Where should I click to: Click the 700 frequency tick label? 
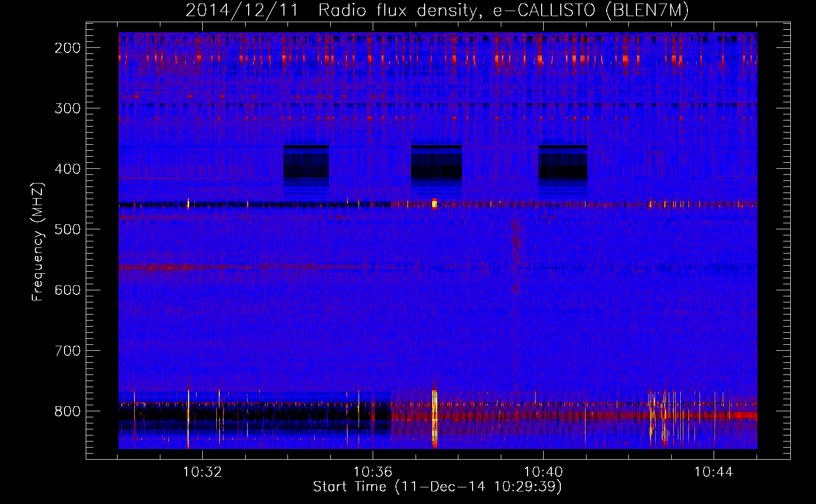pyautogui.click(x=67, y=350)
